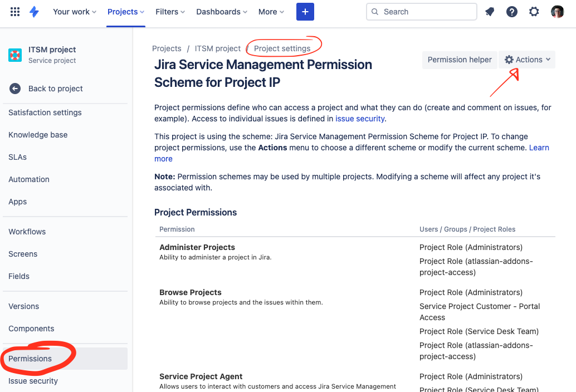
Task: Click the ITSM project title in sidebar
Action: pos(52,50)
